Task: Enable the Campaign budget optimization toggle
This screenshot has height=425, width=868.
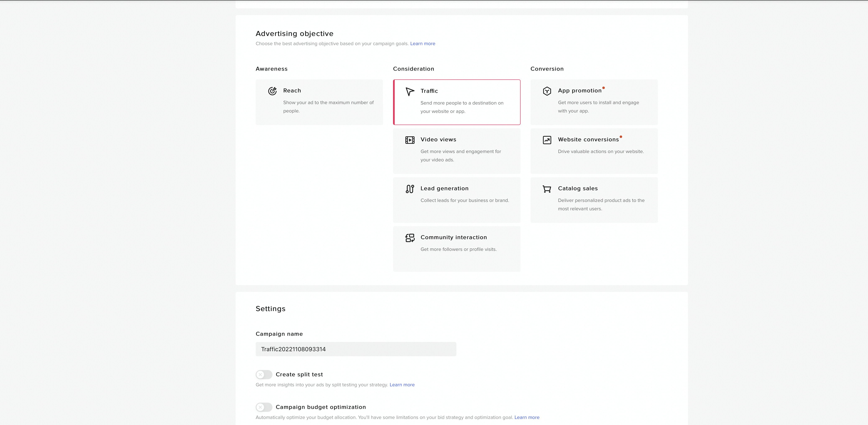Action: (264, 407)
